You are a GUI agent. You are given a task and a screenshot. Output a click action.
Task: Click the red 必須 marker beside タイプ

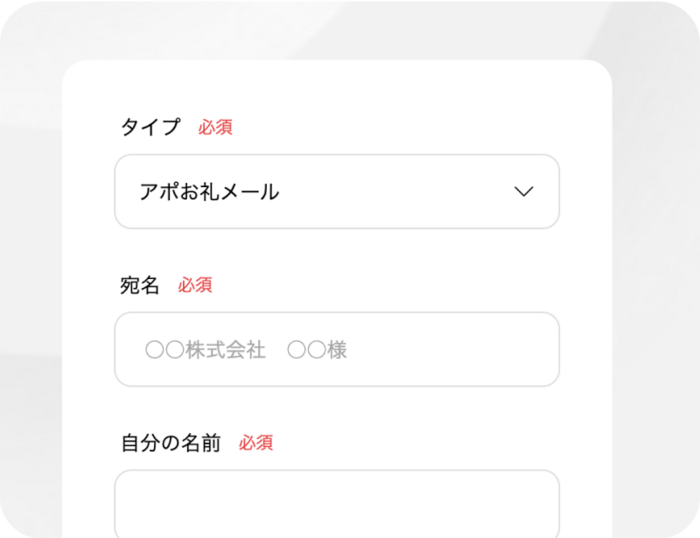[215, 127]
